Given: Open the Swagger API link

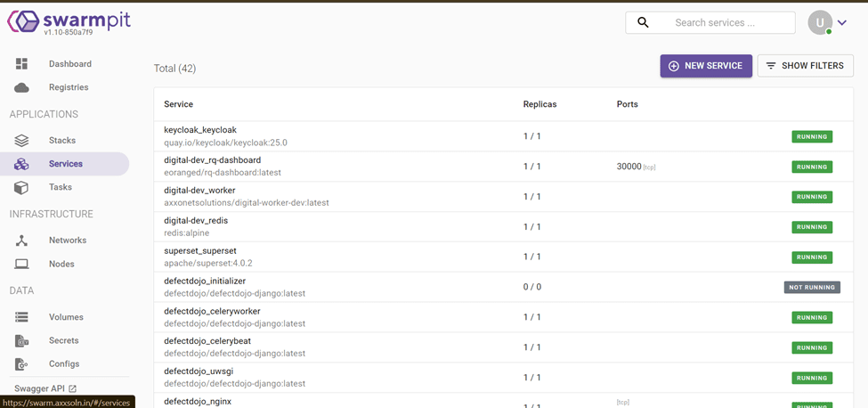Looking at the screenshot, I should click(45, 388).
